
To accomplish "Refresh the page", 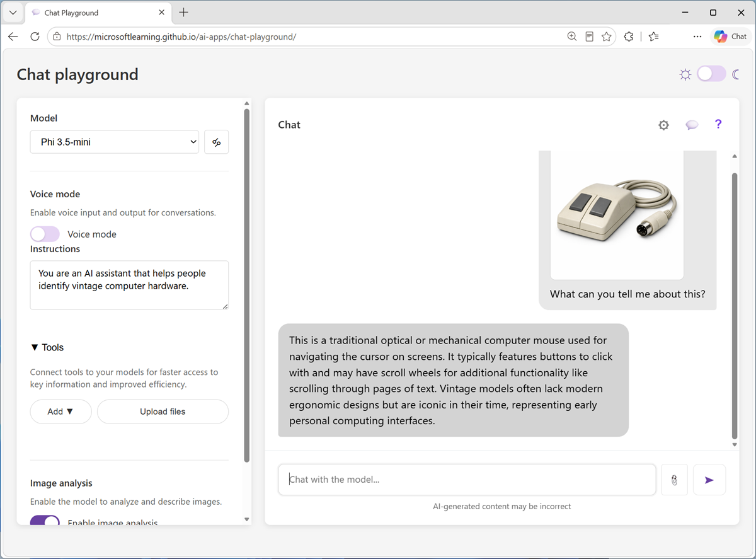I will coord(35,37).
